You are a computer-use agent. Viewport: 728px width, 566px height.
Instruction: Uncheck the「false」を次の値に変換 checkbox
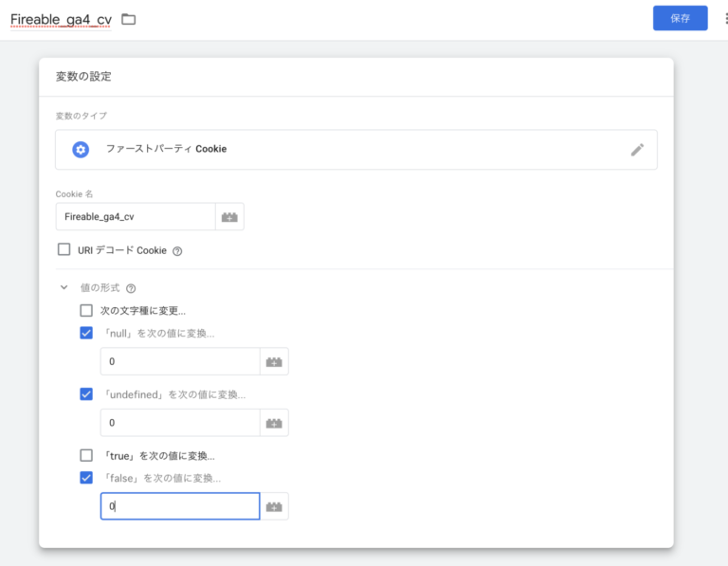[87, 478]
